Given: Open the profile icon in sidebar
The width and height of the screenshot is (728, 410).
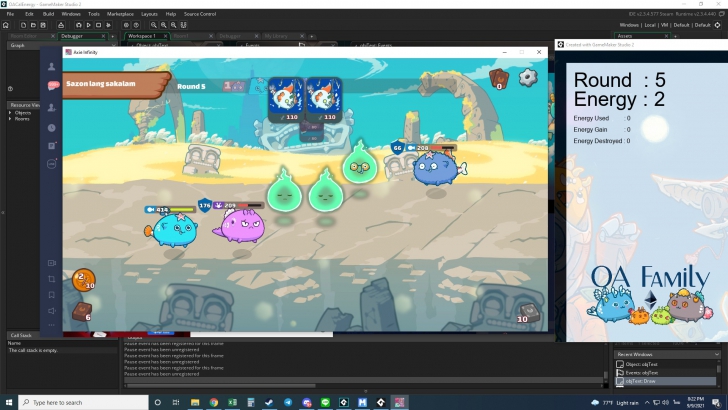Looking at the screenshot, I should click(x=52, y=66).
